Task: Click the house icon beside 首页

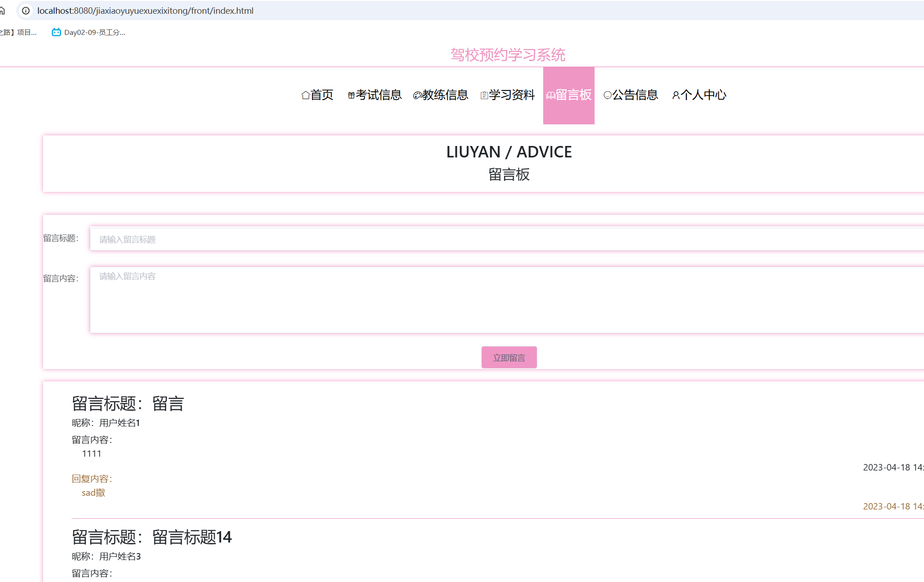Action: coord(306,95)
